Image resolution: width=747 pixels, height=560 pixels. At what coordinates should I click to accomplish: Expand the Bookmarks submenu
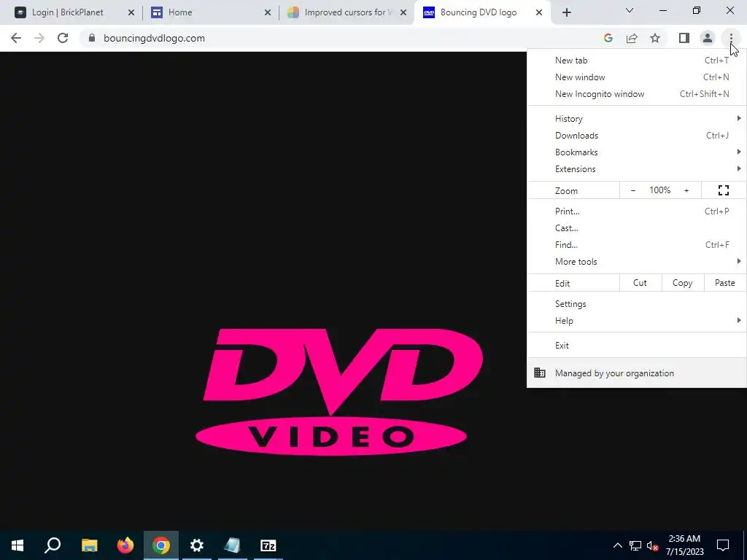[x=636, y=152]
